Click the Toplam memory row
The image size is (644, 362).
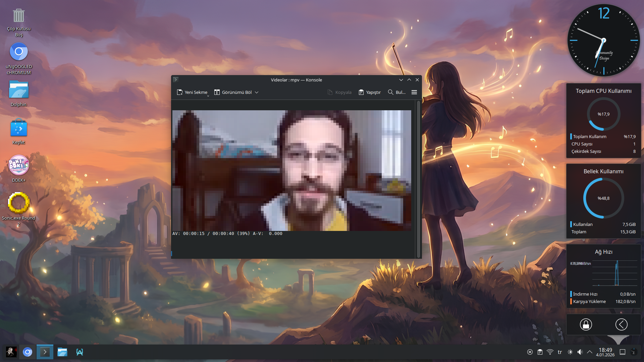pos(603,232)
